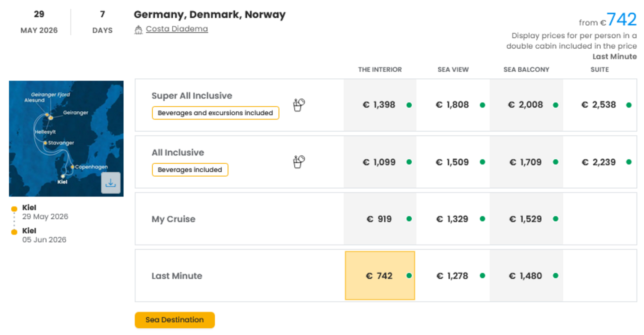
Task: Click the map download icon
Action: click(111, 183)
